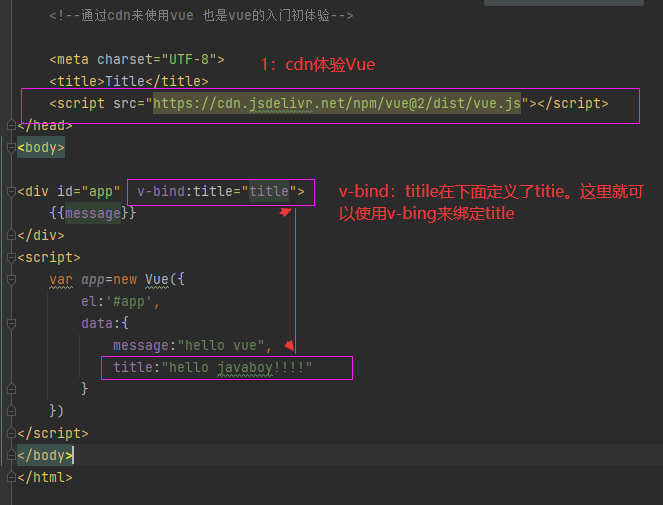Open the cdn.jsdelivr.net vue.js URL
663x505 pixels.
pyautogui.click(x=337, y=103)
